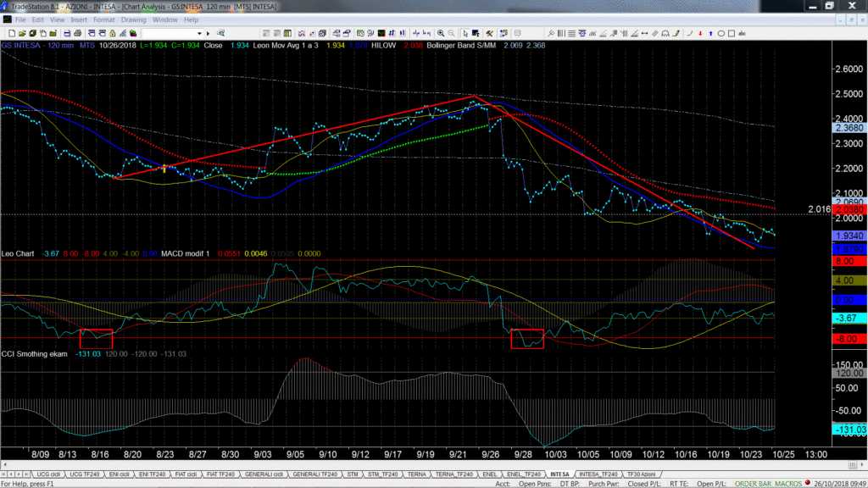Screen dimensions: 868x488
Task: Switch to the FIAT TF240 tab
Action: click(x=220, y=474)
